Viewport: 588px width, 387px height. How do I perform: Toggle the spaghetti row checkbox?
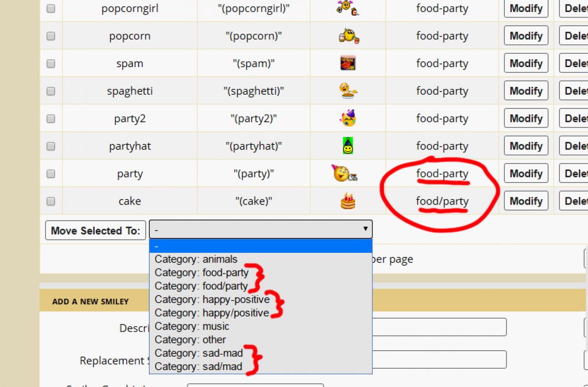[x=51, y=91]
